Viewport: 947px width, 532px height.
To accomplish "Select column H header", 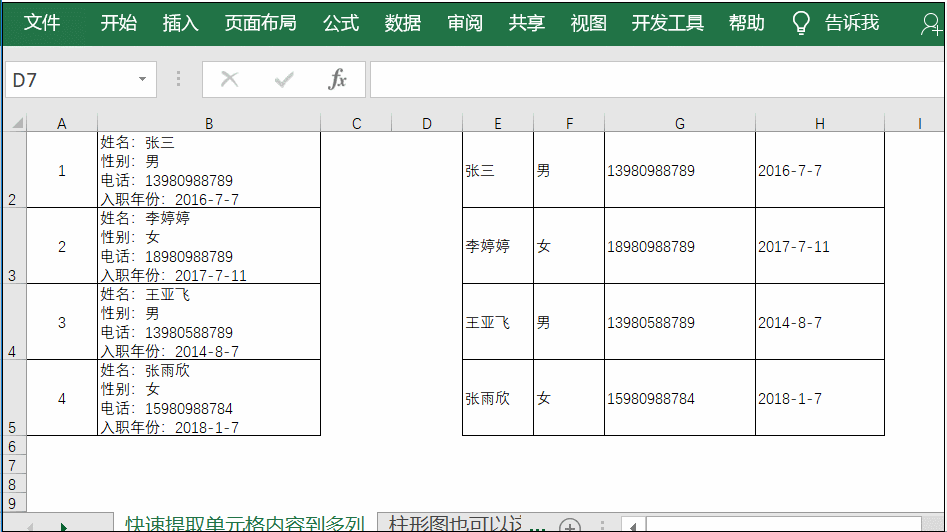I will 820,124.
